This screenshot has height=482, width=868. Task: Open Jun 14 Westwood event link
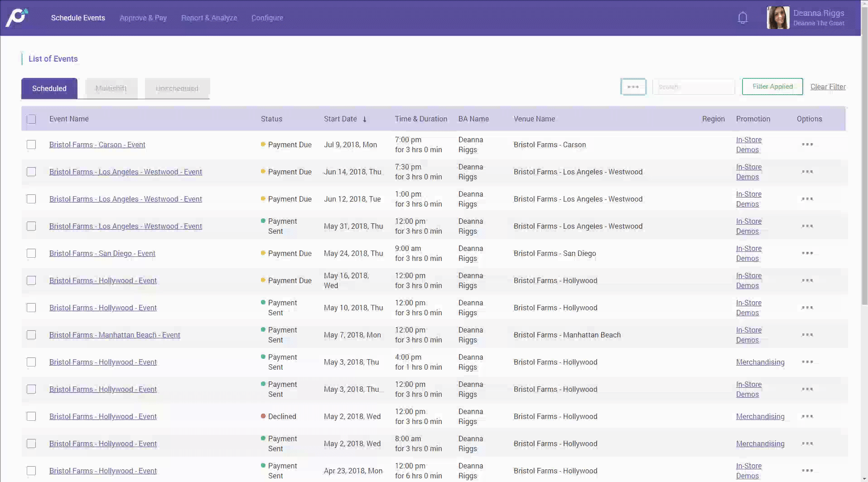[x=125, y=172]
